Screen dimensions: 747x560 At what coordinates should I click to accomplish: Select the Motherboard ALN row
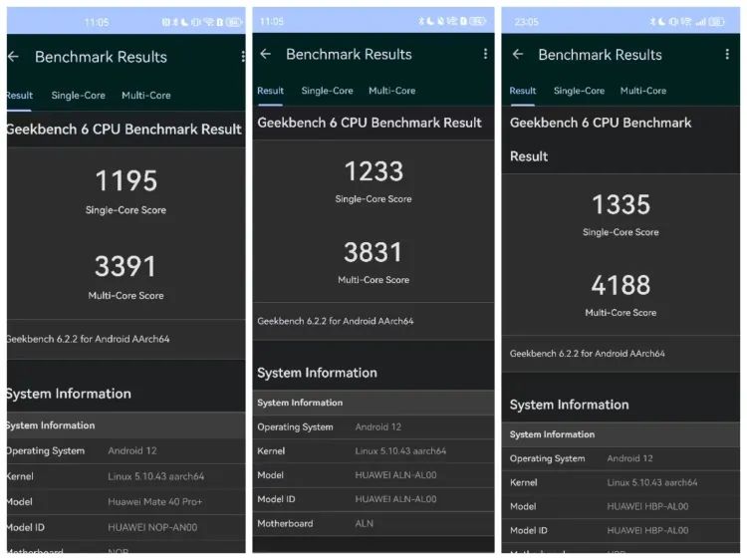373,523
